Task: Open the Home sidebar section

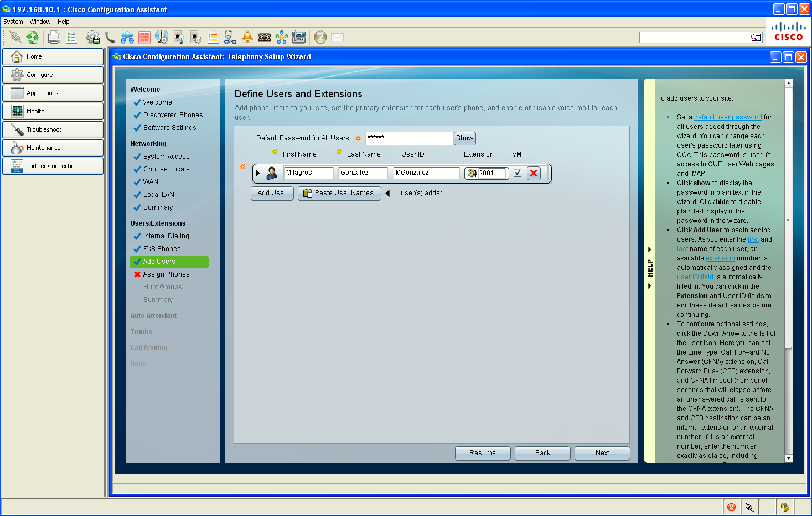Action: (x=53, y=56)
